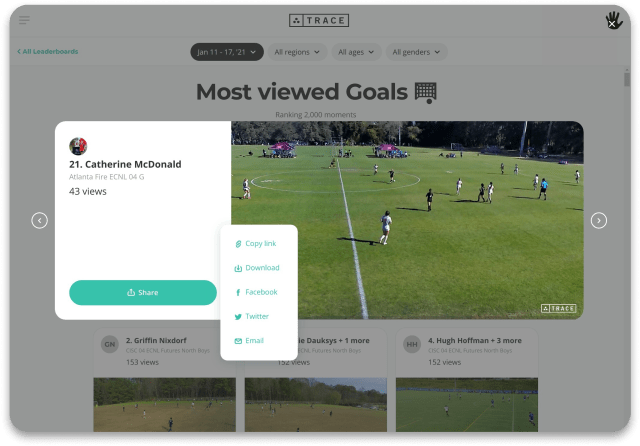The height and width of the screenshot is (446, 640).
Task: Expand the All genders dropdown
Action: click(x=416, y=52)
